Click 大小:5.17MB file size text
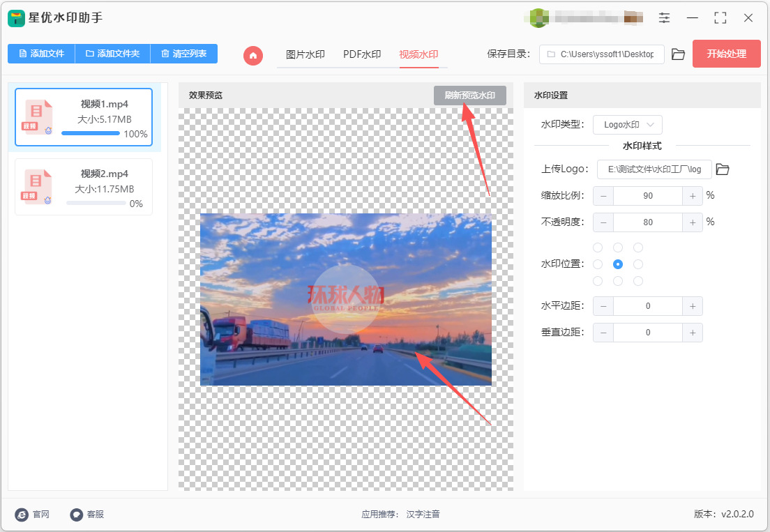The width and height of the screenshot is (770, 532). (104, 119)
